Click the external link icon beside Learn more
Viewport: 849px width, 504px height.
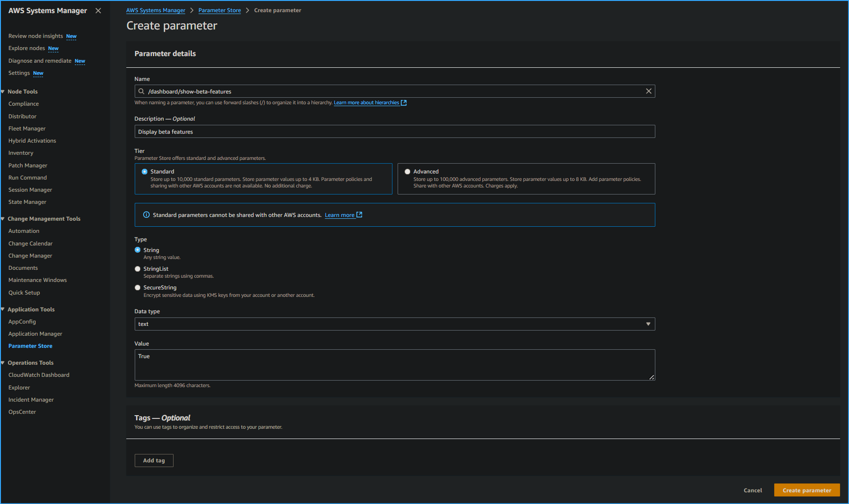click(x=358, y=215)
